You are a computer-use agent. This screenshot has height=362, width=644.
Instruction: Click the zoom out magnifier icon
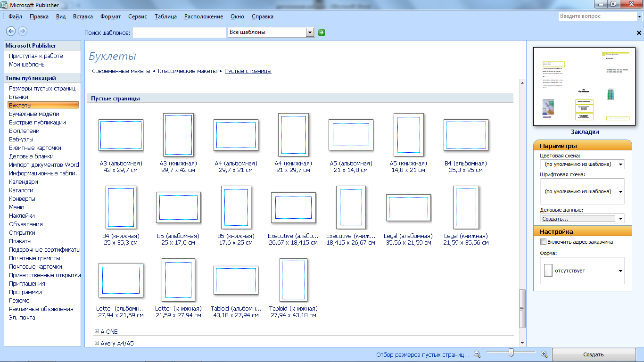477,354
